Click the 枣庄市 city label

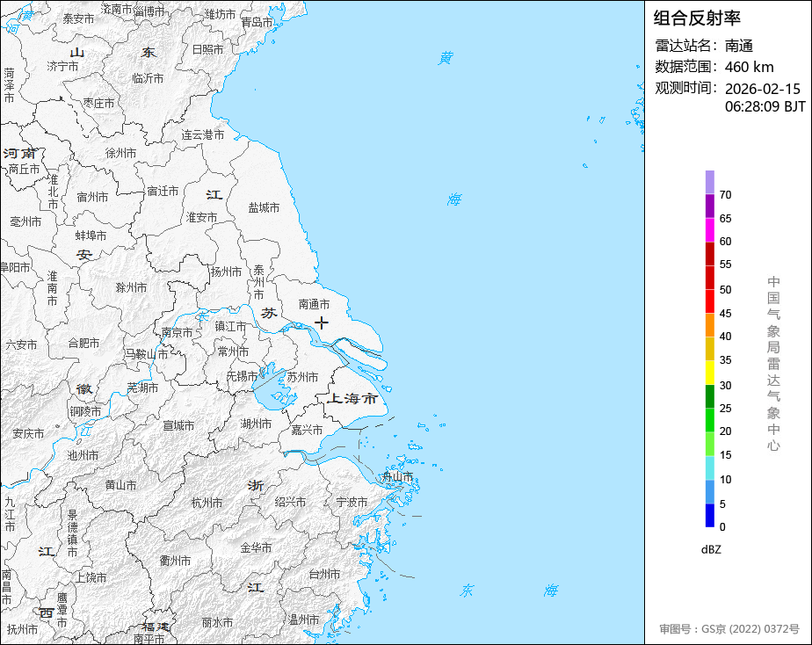[x=98, y=104]
